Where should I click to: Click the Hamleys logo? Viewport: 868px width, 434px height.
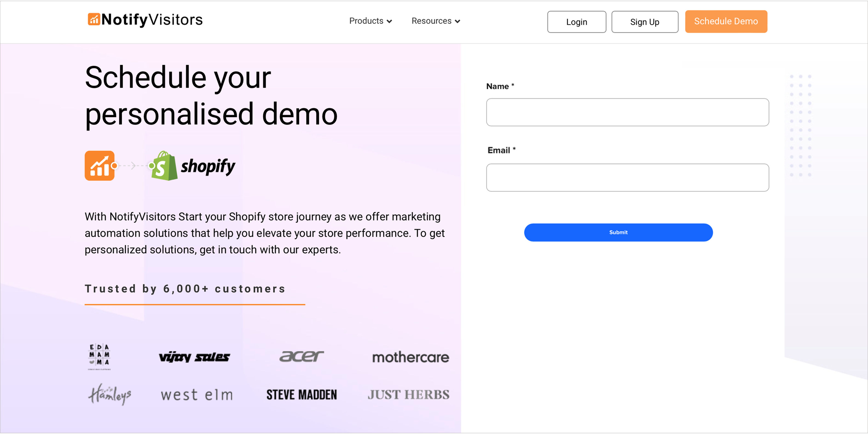109,394
